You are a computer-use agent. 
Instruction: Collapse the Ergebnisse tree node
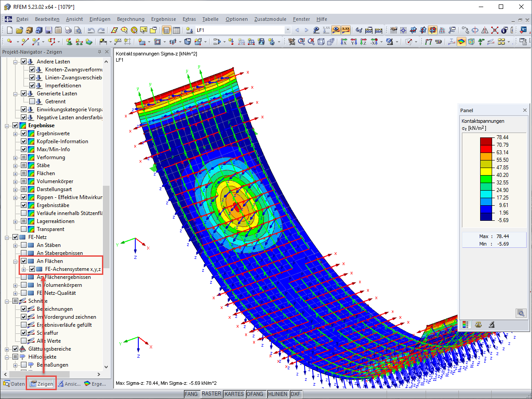7,125
